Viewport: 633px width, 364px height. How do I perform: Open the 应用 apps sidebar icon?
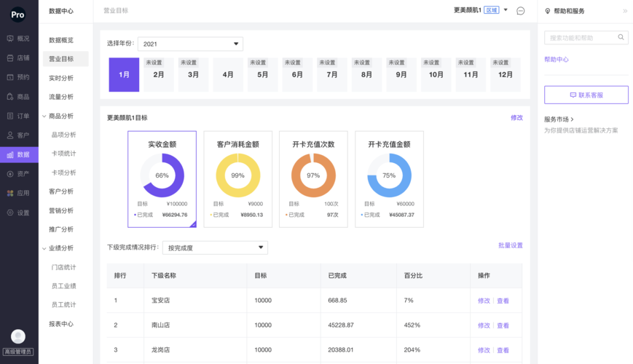10,194
